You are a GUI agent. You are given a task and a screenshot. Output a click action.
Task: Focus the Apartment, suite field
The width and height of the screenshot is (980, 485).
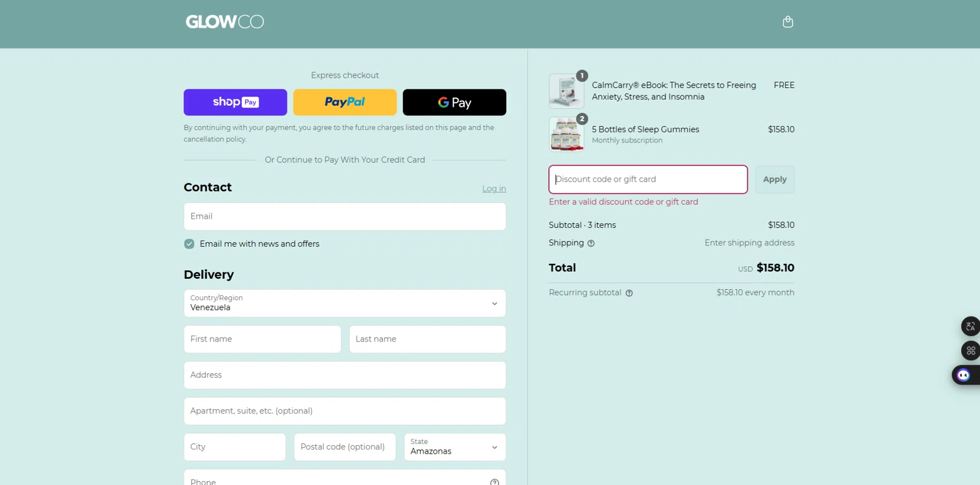pyautogui.click(x=345, y=411)
